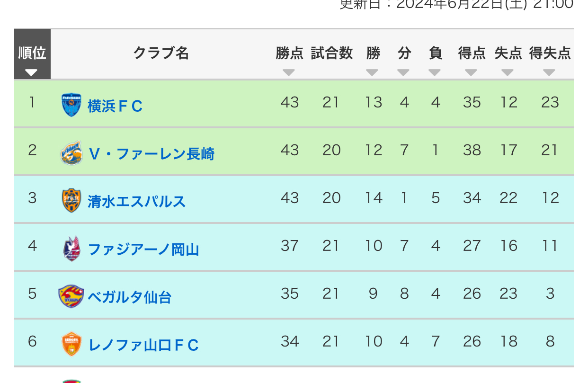Sort by 勝点 using its arrow
Viewport: 588px width, 383px height.
coord(289,72)
